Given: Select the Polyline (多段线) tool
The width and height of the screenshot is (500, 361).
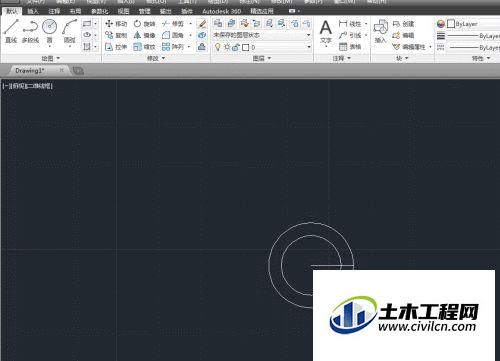Looking at the screenshot, I should (x=30, y=31).
